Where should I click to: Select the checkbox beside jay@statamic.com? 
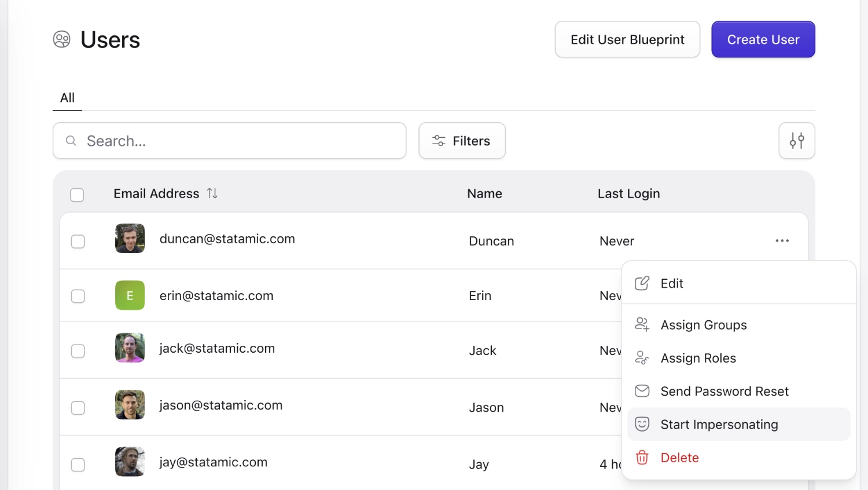tap(78, 465)
